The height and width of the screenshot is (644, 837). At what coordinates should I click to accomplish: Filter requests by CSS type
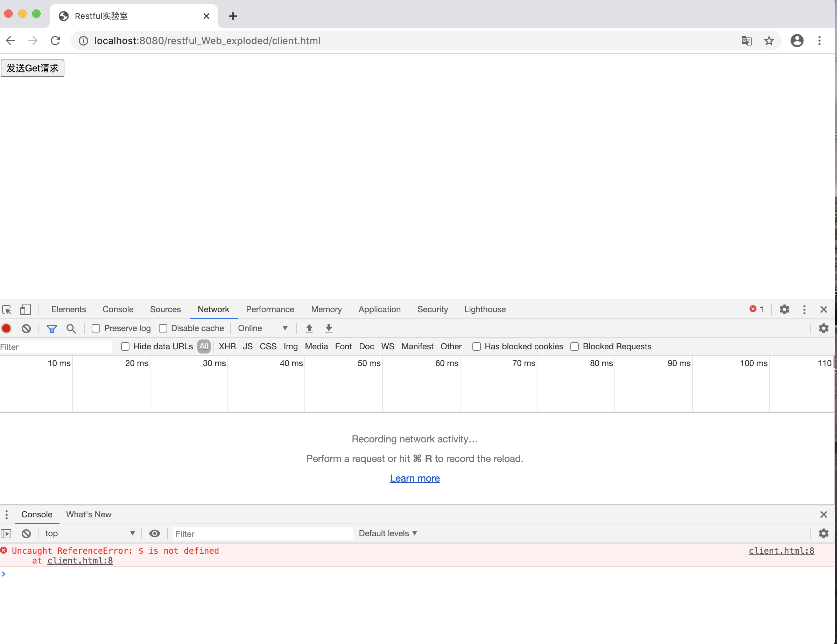coord(268,346)
